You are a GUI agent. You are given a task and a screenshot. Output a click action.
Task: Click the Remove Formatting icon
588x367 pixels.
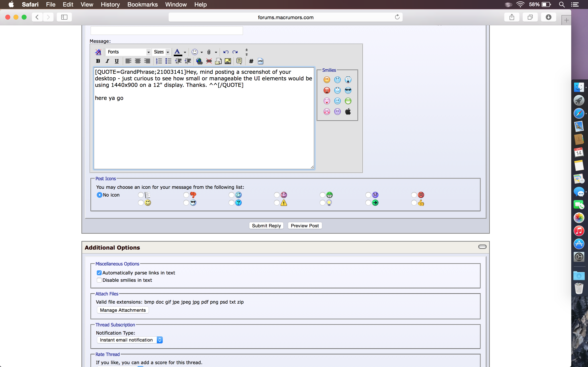98,52
